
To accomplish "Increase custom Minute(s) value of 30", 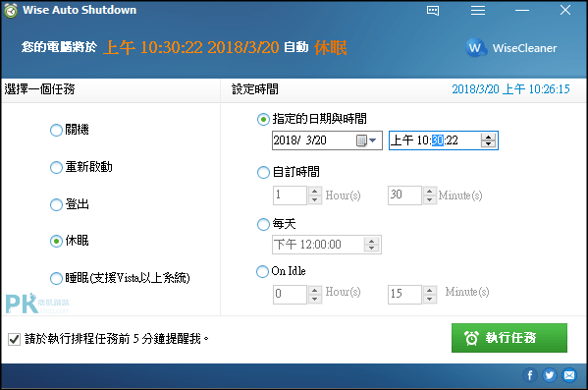I will 430,191.
